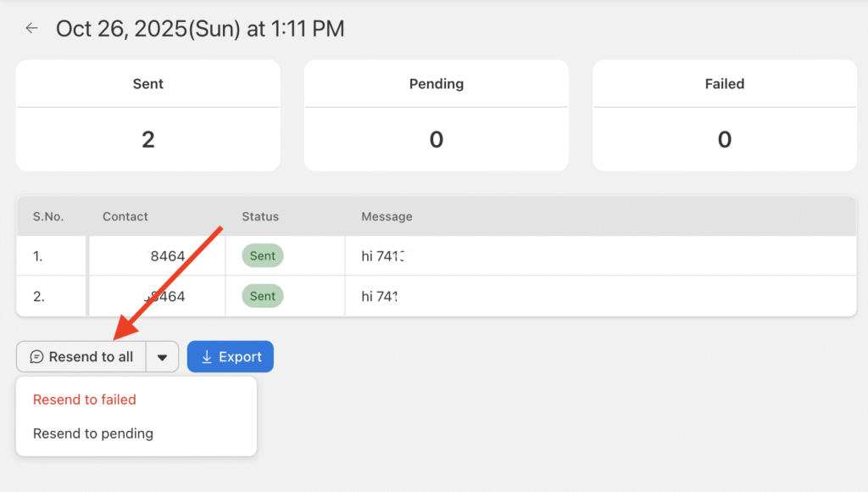Select the contact number in the first row

click(167, 255)
